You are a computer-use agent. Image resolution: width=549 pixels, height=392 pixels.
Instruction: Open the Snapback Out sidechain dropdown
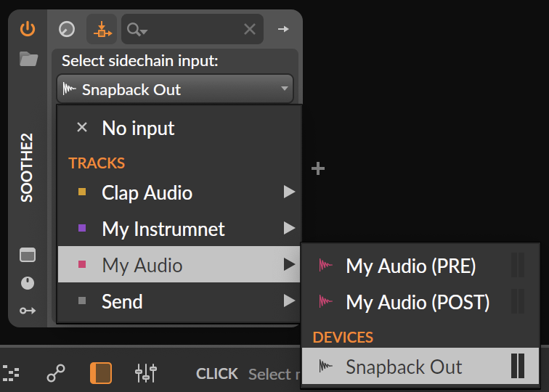pos(175,89)
